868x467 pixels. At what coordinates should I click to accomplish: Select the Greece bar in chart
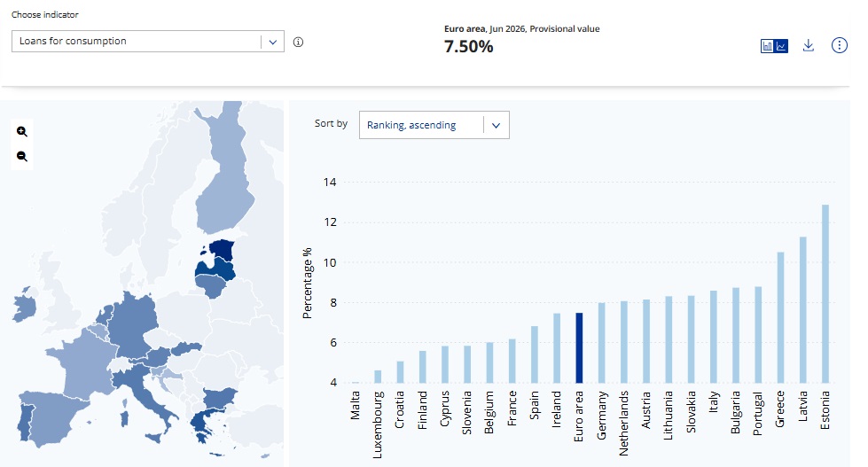point(780,317)
